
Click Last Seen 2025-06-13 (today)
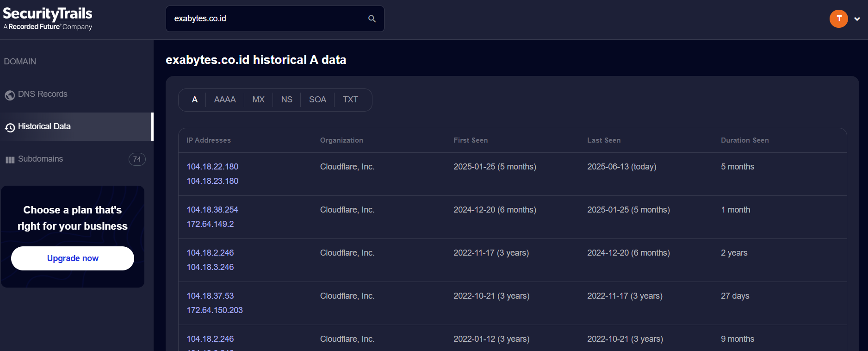point(622,167)
